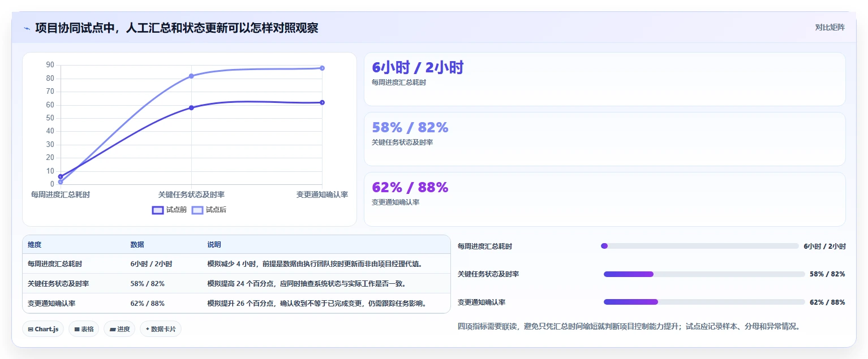Click x-axis label 关键任务状态及时率
The image size is (868, 359).
(191, 194)
